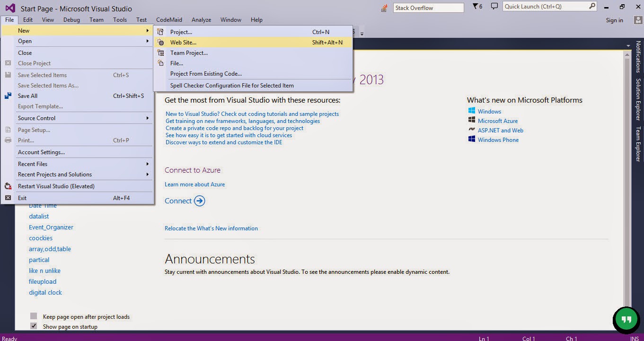
Task: Open the CodeMaid menu
Action: tap(169, 20)
